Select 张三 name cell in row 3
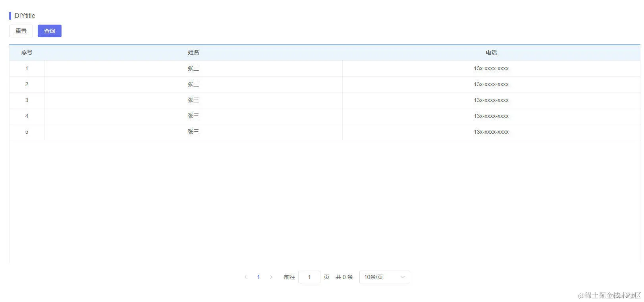The height and width of the screenshot is (302, 644). (193, 100)
